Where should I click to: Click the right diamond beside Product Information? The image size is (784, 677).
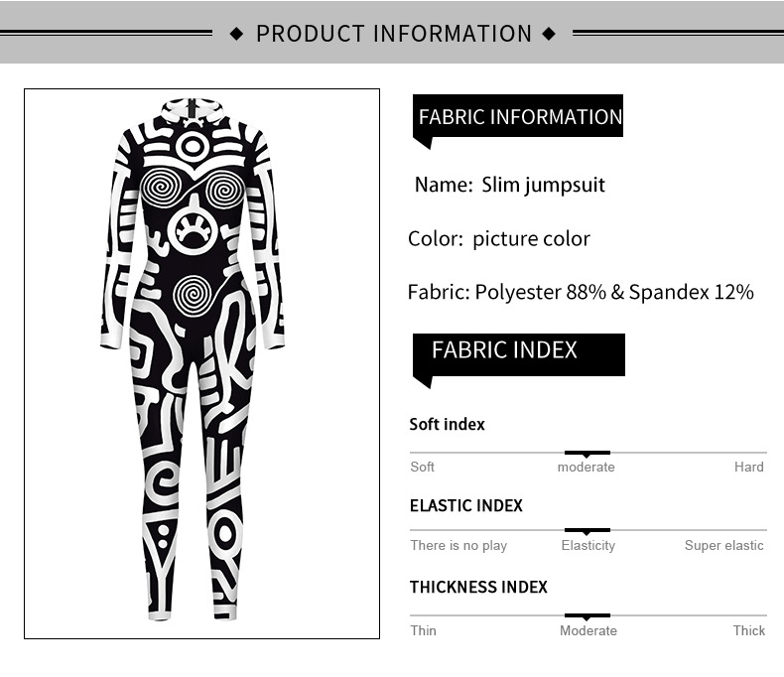click(x=549, y=34)
